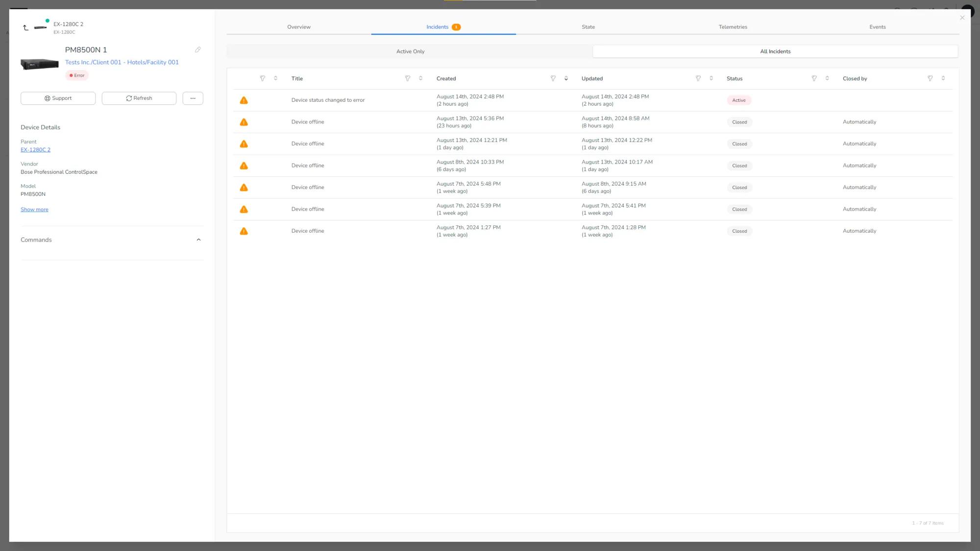
Task: Open incident created August 7th 1:27 PM
Action: coord(592,231)
